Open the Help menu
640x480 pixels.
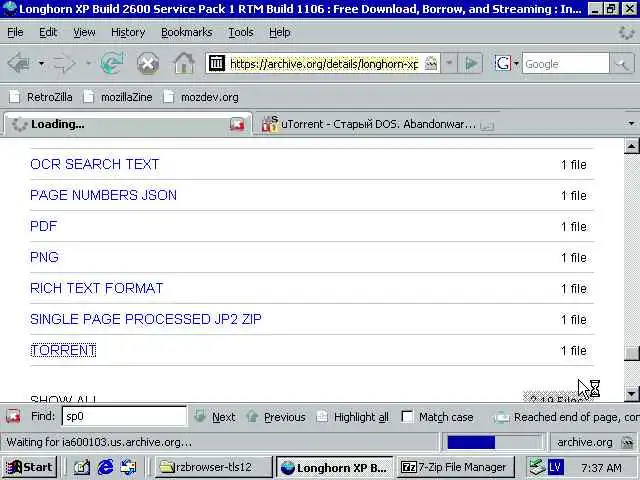tap(280, 32)
